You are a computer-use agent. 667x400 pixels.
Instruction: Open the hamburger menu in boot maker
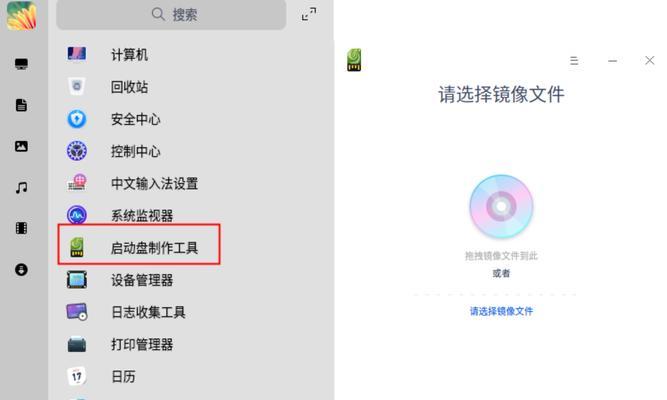point(574,61)
